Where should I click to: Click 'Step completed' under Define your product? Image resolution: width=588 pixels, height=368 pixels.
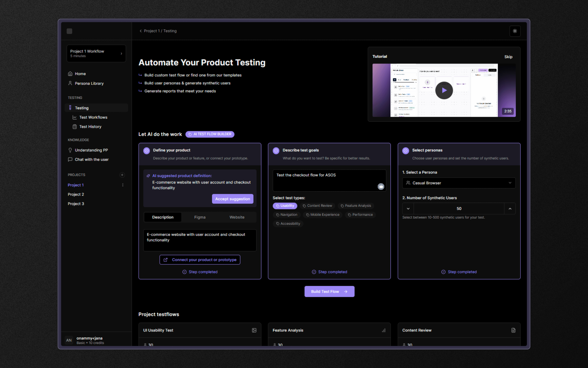[x=200, y=272]
